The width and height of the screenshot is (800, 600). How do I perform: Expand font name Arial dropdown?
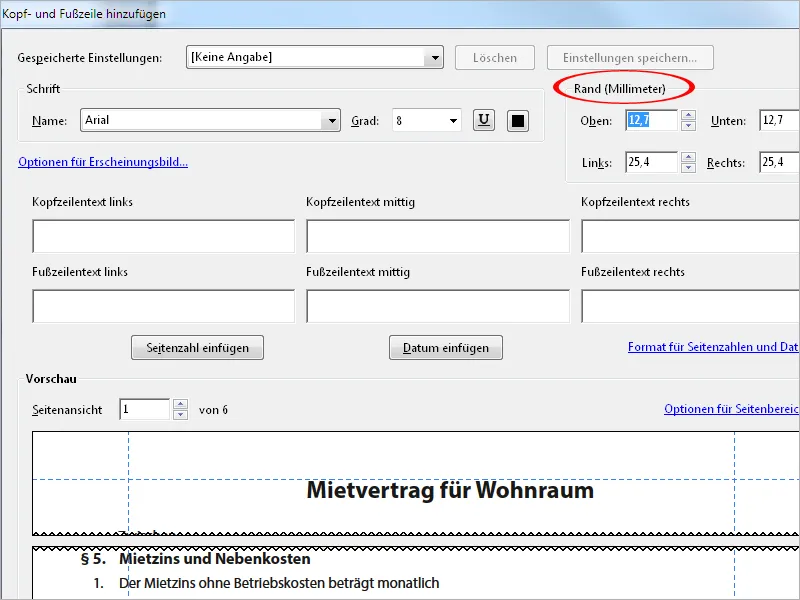pyautogui.click(x=332, y=121)
